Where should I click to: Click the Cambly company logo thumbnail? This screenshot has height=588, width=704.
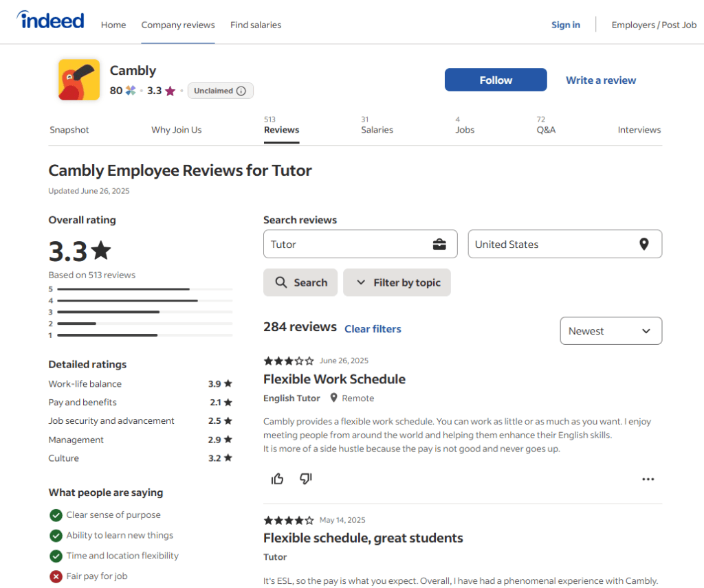79,80
